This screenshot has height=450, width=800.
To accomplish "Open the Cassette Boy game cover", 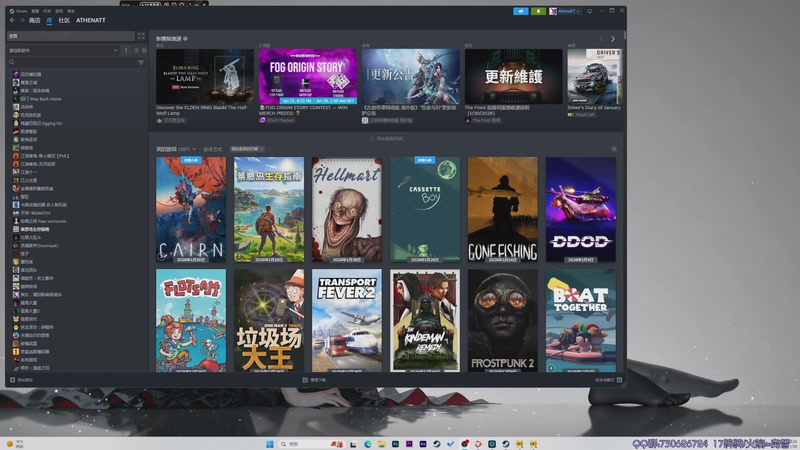I will click(425, 210).
